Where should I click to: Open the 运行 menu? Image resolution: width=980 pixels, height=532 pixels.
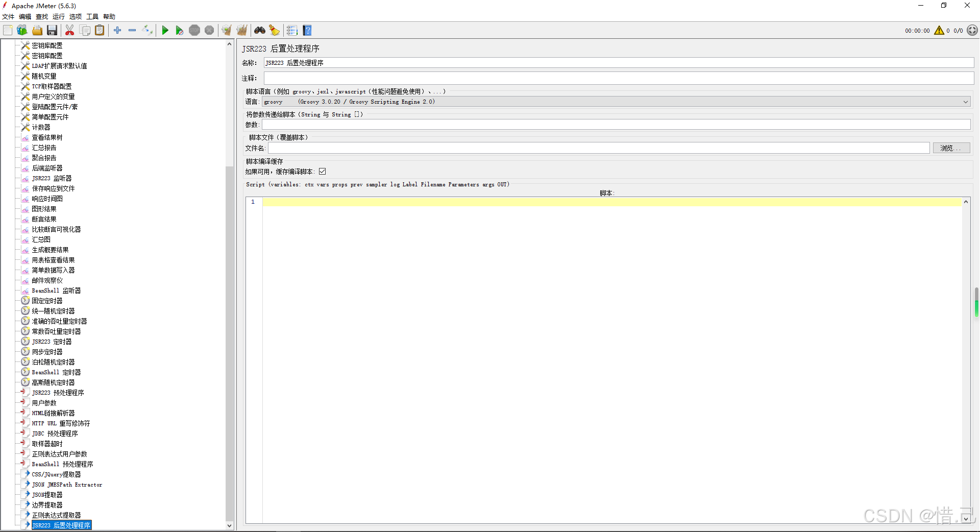(58, 17)
